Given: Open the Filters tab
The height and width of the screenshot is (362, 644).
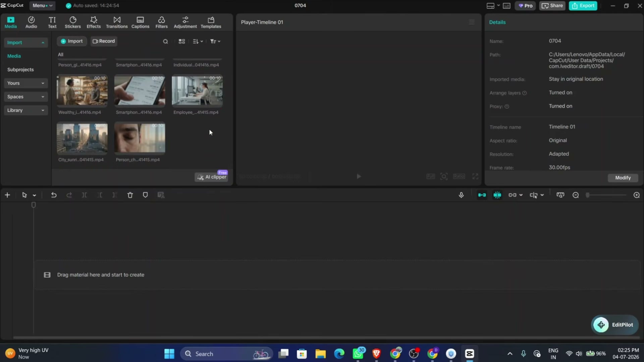Looking at the screenshot, I should pos(161,22).
